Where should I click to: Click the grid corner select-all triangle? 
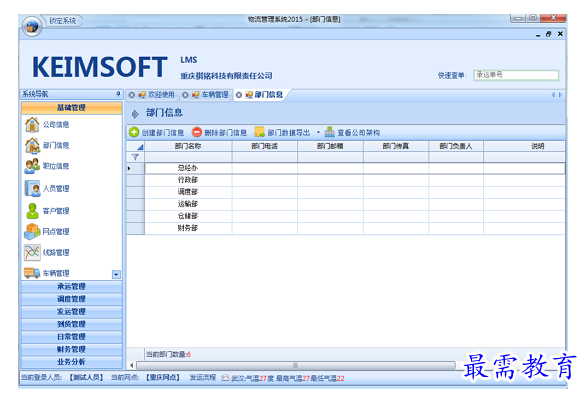(140, 147)
